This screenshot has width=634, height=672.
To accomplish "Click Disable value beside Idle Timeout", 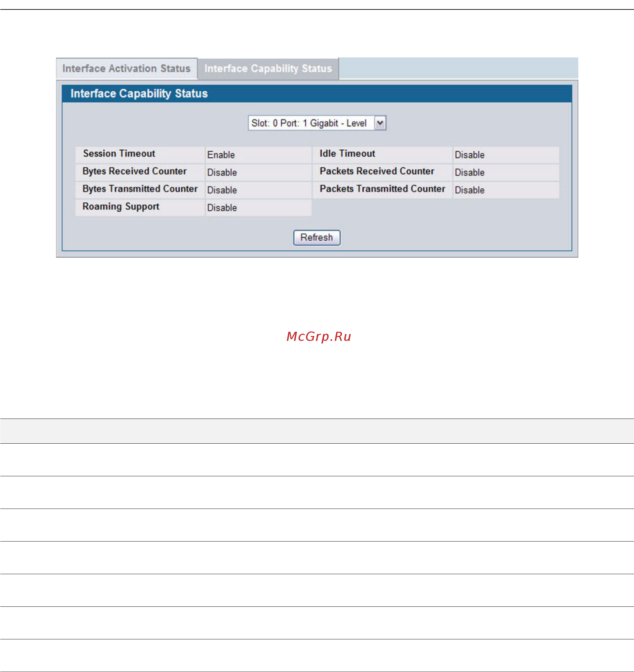I will pos(469,155).
